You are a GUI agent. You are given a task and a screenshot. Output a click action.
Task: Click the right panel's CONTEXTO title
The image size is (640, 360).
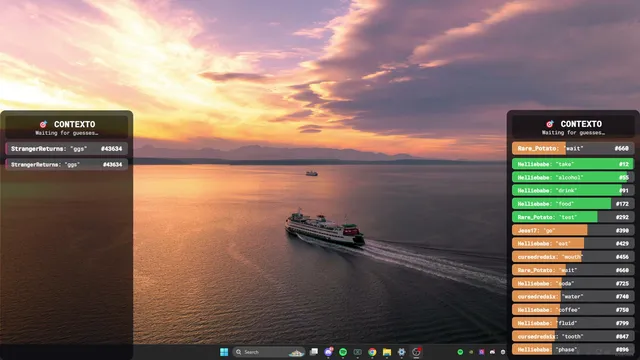click(581, 124)
